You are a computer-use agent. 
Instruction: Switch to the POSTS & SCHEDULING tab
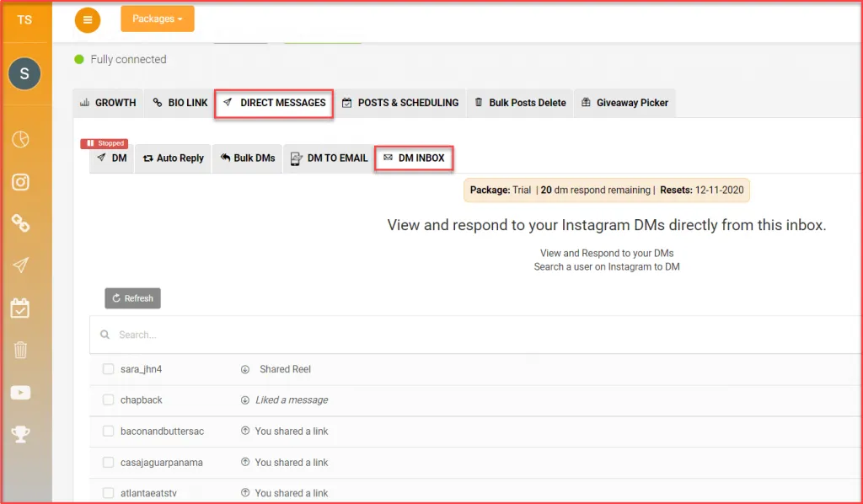coord(401,102)
